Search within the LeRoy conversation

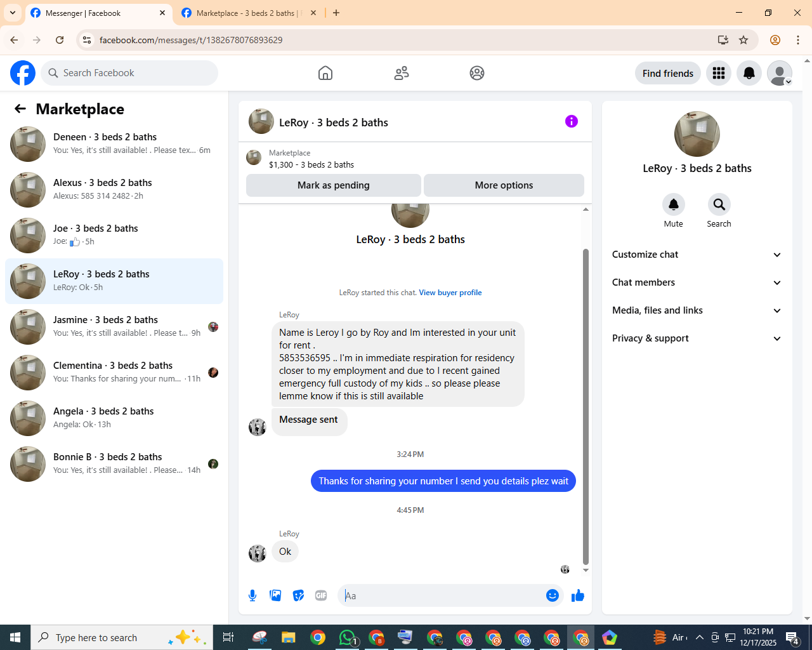(719, 204)
